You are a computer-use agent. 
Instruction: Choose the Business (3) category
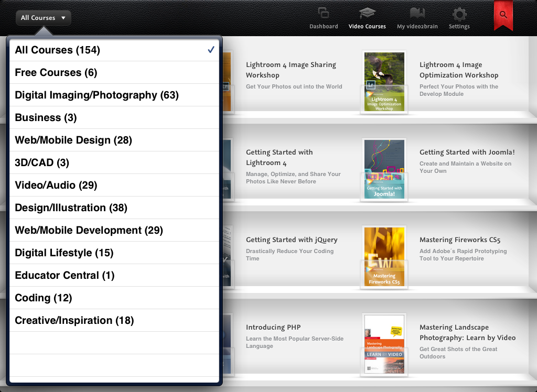tap(114, 118)
